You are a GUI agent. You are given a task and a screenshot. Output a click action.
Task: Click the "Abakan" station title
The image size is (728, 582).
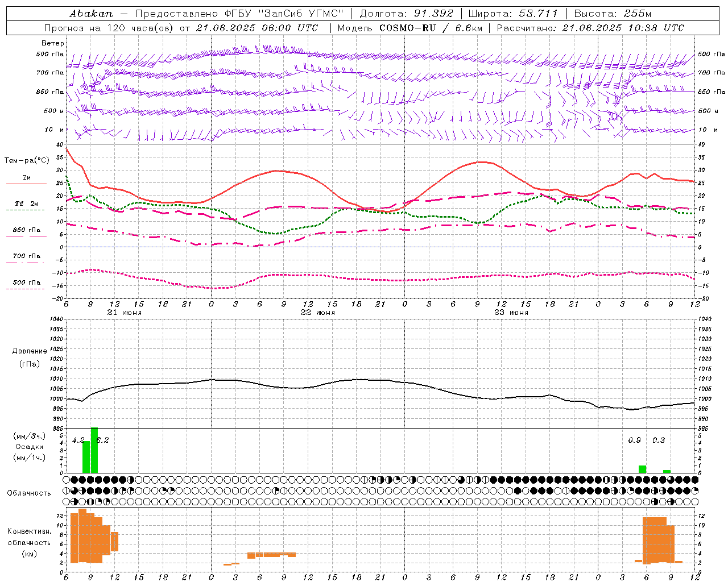(x=92, y=14)
